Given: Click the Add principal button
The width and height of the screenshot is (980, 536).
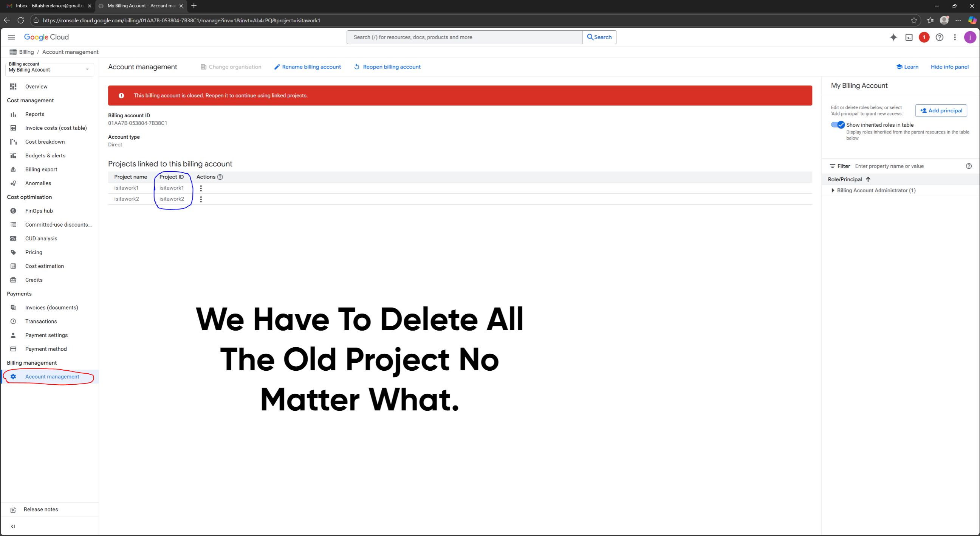Looking at the screenshot, I should coord(941,111).
